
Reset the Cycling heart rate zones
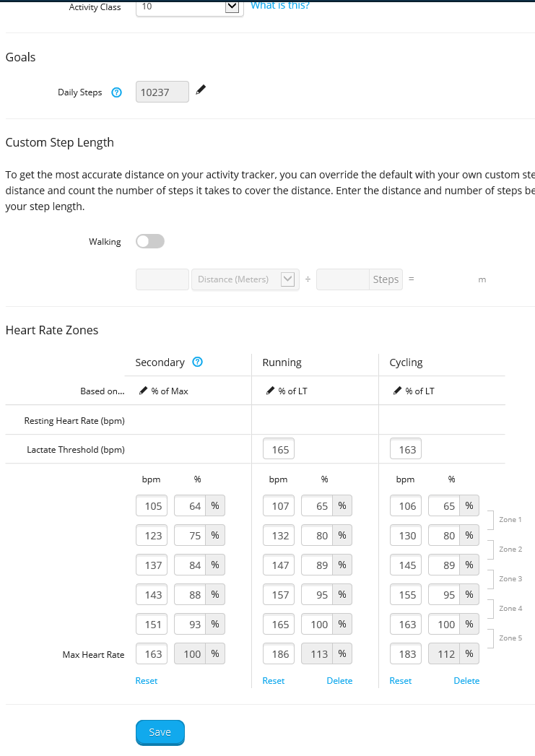(400, 681)
